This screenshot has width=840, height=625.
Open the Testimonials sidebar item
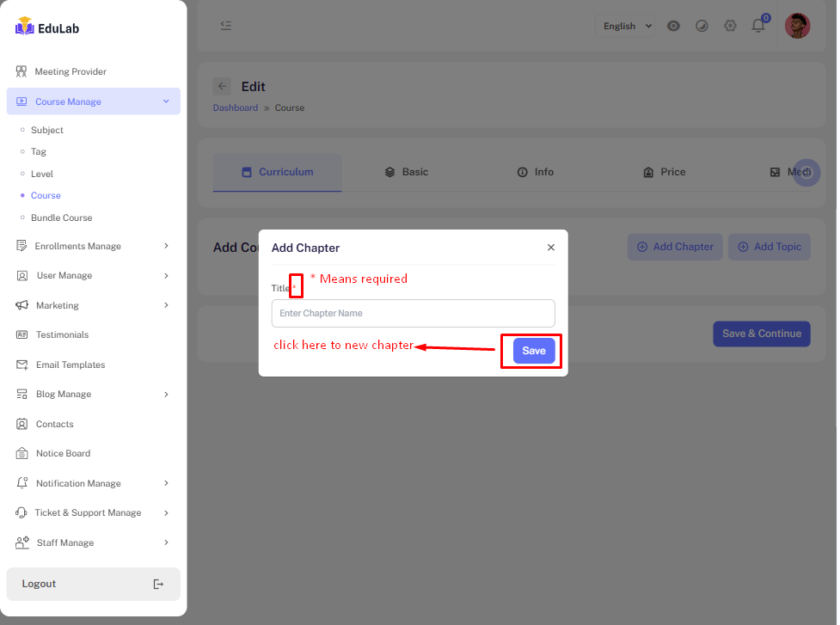tap(62, 334)
